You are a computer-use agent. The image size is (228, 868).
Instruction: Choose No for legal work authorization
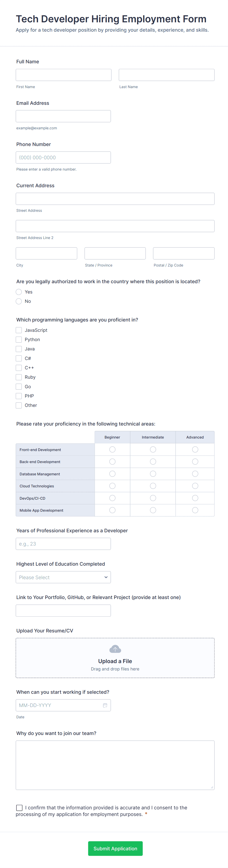(x=19, y=301)
